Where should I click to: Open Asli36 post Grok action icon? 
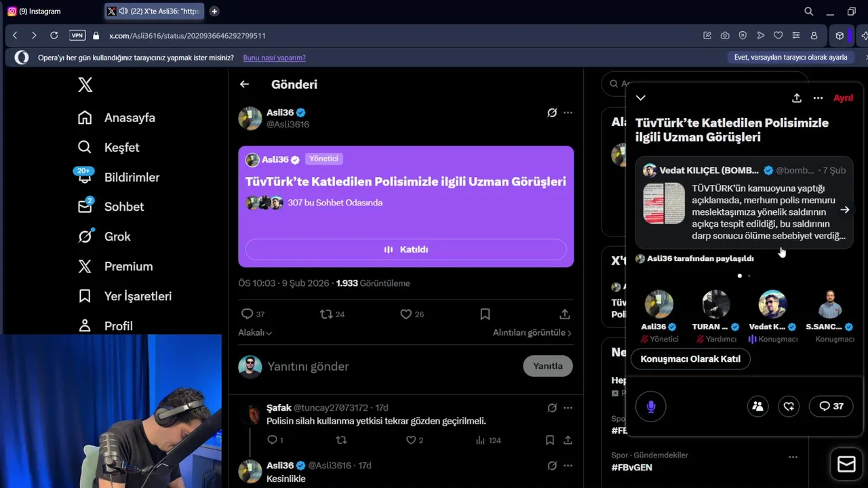coord(552,113)
